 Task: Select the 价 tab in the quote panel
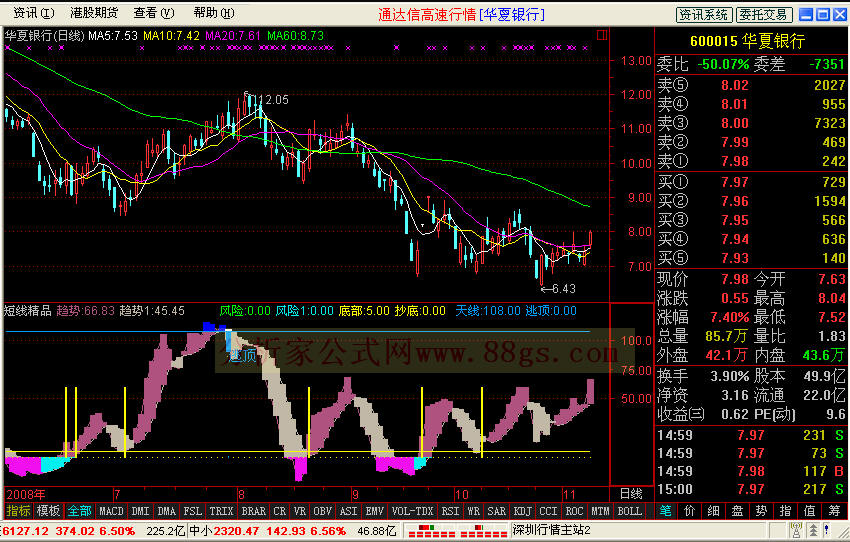click(x=690, y=511)
